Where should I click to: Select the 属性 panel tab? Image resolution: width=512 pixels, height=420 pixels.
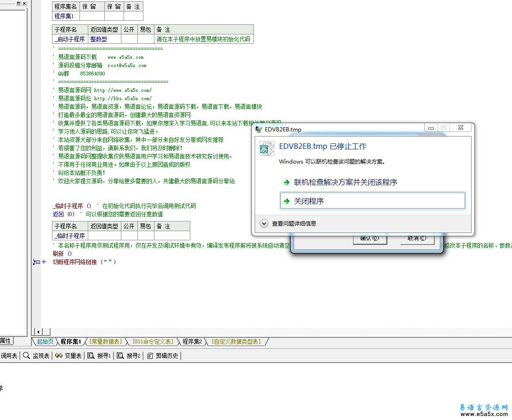(x=6, y=341)
